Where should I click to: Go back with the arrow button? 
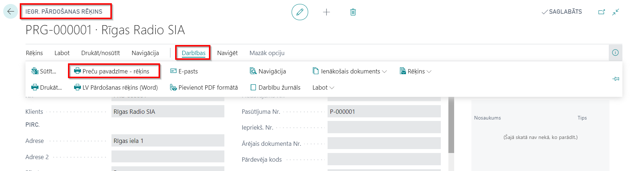[10, 12]
